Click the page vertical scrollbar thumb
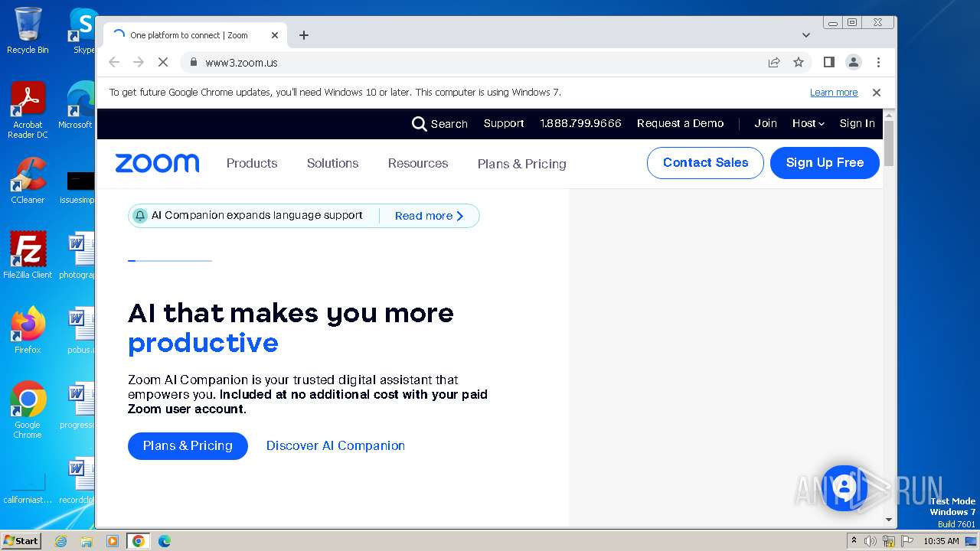Viewport: 980px width, 551px height. click(889, 143)
